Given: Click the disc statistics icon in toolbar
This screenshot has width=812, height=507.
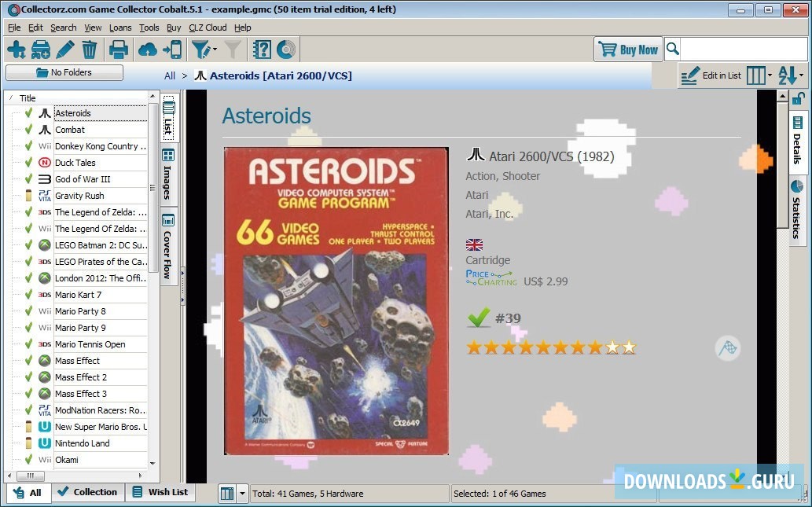Looking at the screenshot, I should click(286, 50).
